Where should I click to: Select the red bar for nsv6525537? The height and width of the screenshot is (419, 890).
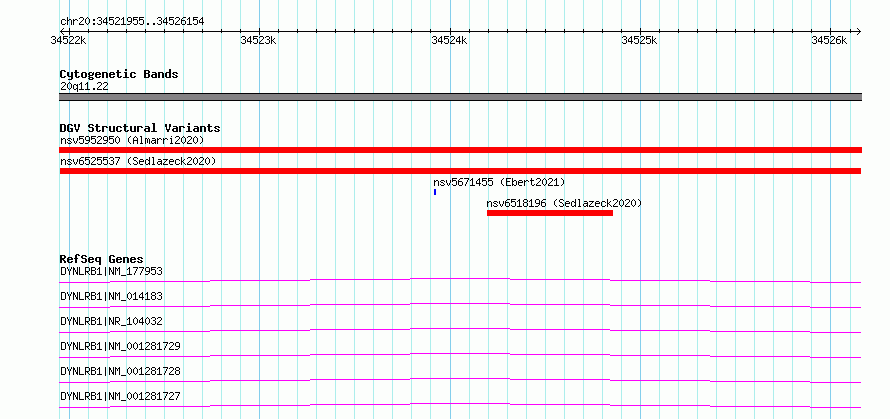[x=460, y=171]
